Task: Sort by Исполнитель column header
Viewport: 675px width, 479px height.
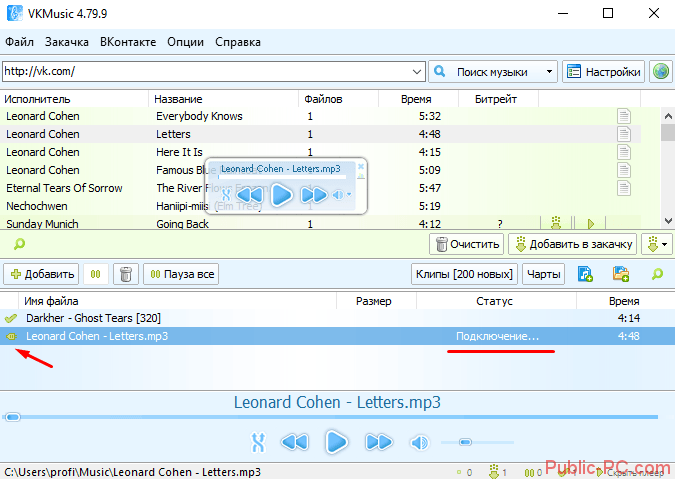Action: [x=74, y=99]
